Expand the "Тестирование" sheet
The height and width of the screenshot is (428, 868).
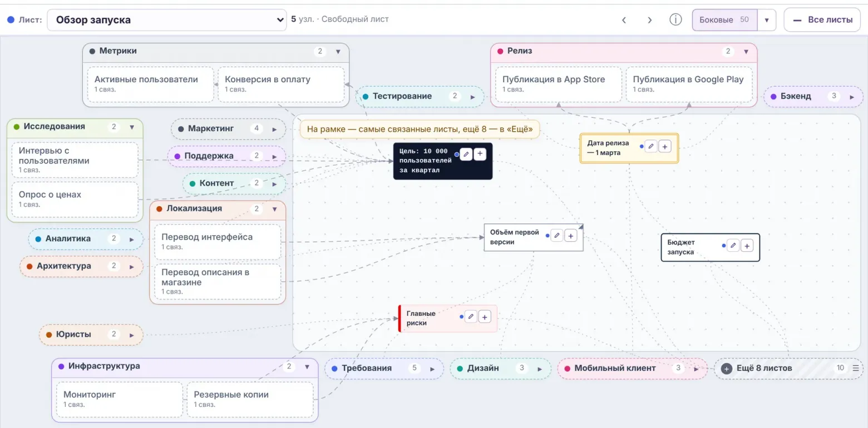pyautogui.click(x=473, y=97)
